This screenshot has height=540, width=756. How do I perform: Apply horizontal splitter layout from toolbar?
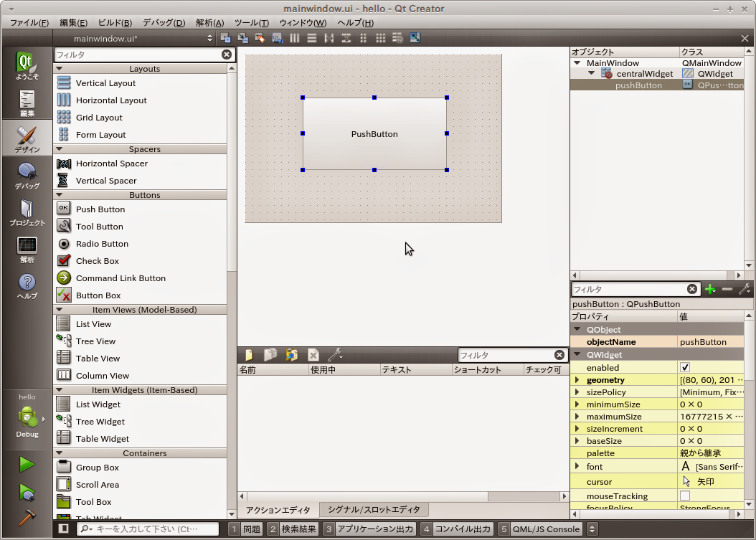coord(329,38)
